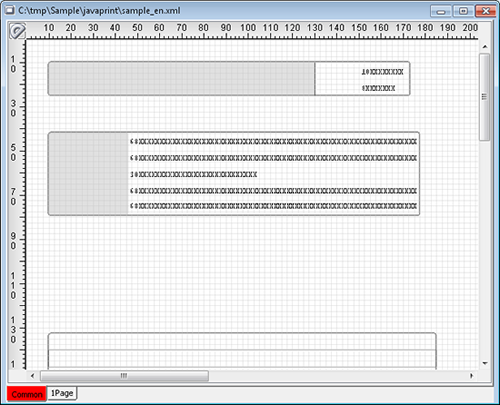The image size is (500, 405).
Task: Click the 100 mark on horizontal ruler
Action: tap(248, 28)
